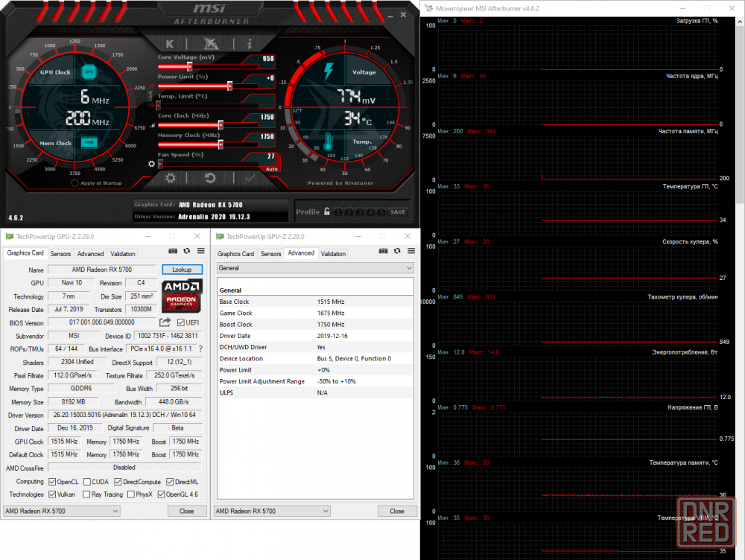Check the Ray Tracing checkbox

click(86, 494)
